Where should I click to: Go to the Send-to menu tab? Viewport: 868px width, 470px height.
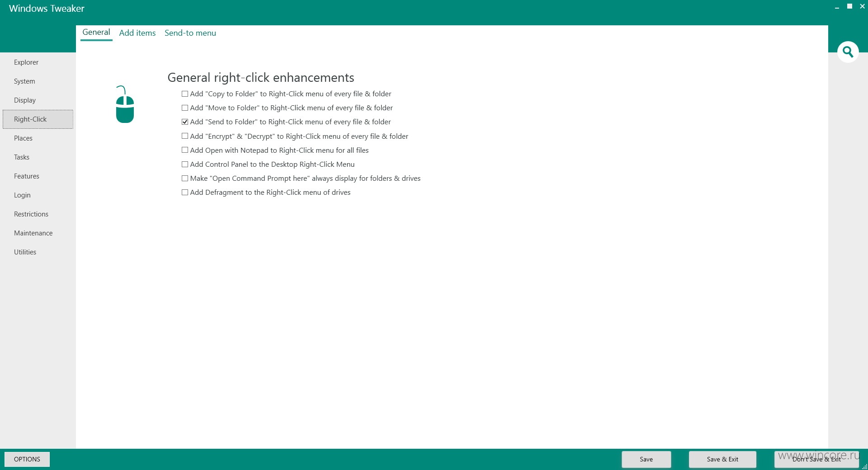pyautogui.click(x=190, y=33)
